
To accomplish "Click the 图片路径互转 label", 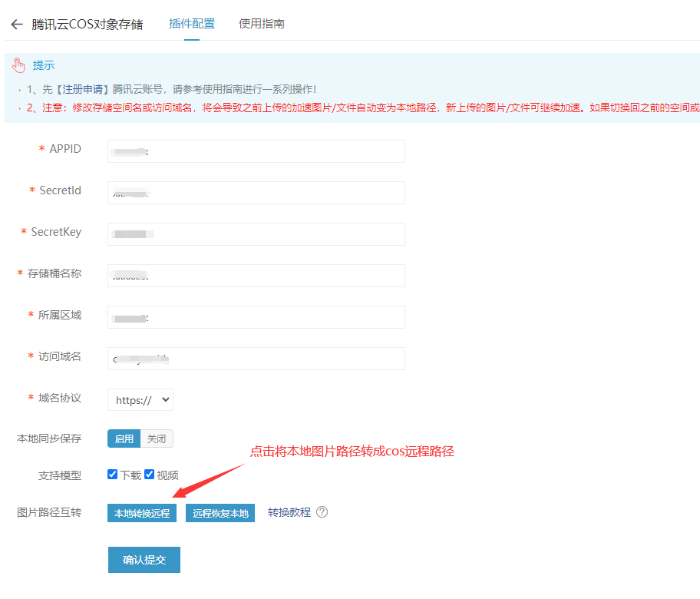I will (49, 512).
